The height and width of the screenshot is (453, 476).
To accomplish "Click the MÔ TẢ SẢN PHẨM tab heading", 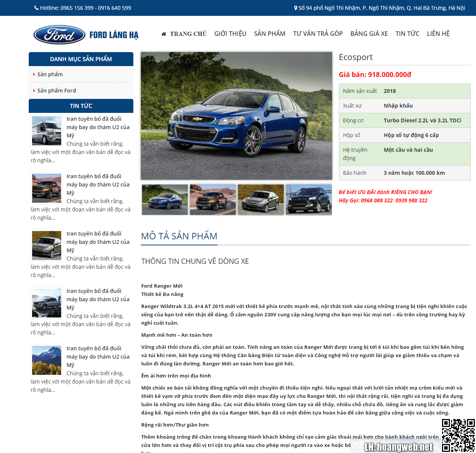I will pyautogui.click(x=179, y=236).
